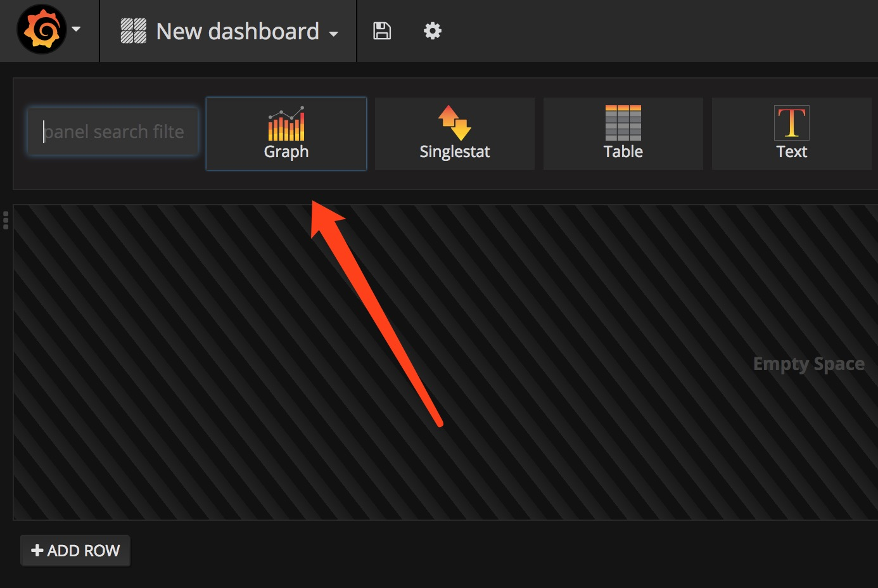This screenshot has height=588, width=878.
Task: Expand the caret after New dashboard
Action: point(334,34)
